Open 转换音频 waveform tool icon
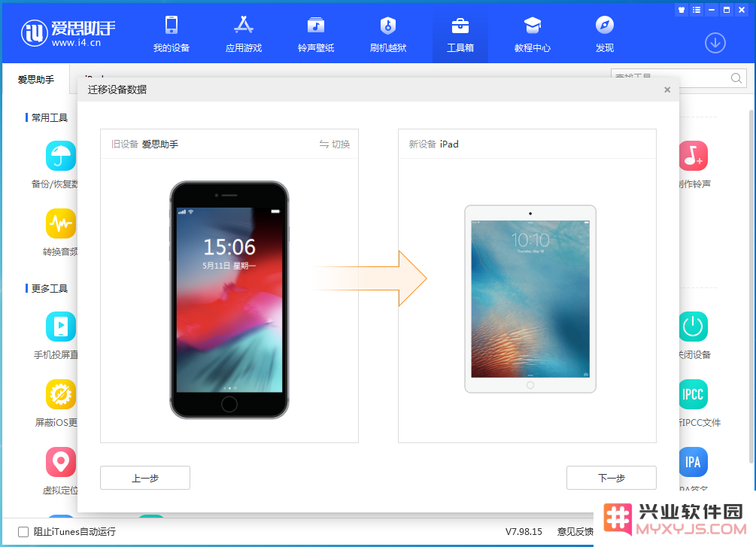The height and width of the screenshot is (547, 756). (x=61, y=223)
